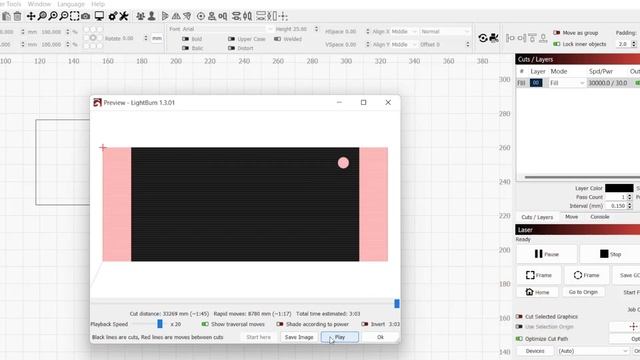Click the dashed-rectangle Frame selection icon
Viewport: 640px width, 360px height.
[74, 16]
